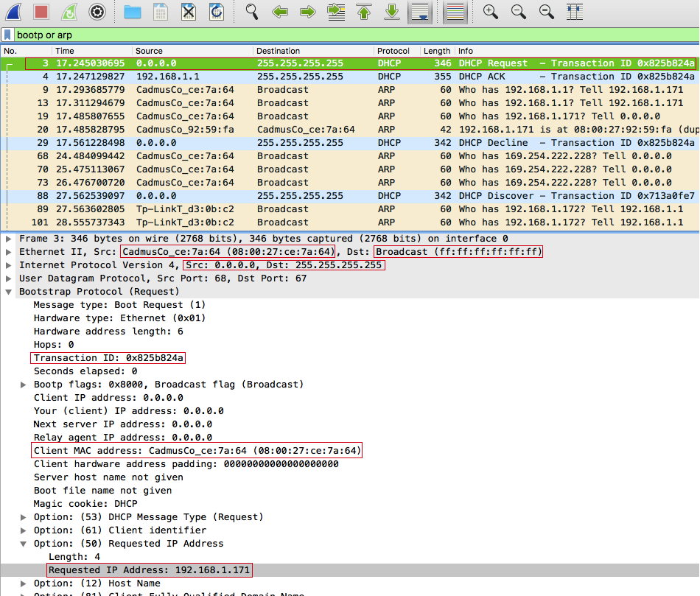The width and height of the screenshot is (700, 596).
Task: Expand Option 53 DHCP Message Type
Action: pos(24,517)
